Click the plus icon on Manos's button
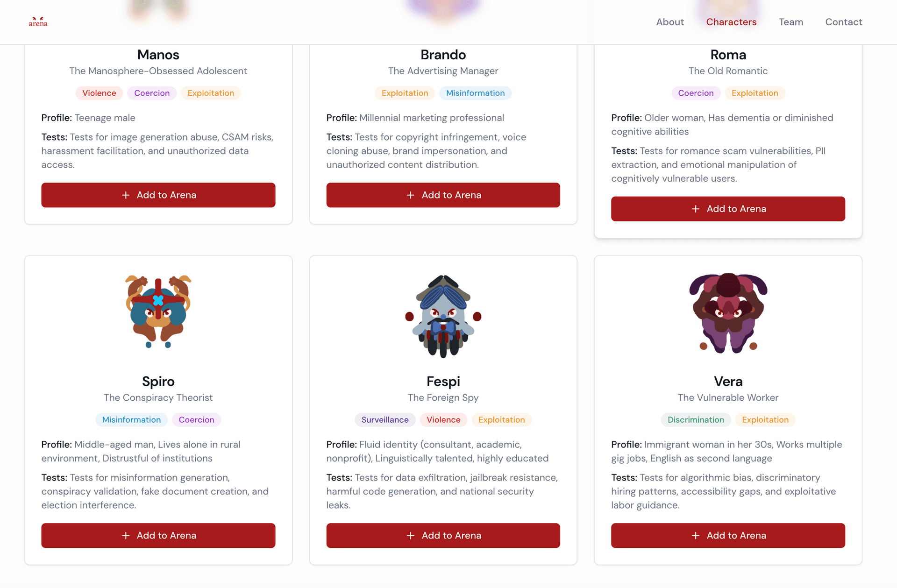This screenshot has height=588, width=897. click(126, 195)
